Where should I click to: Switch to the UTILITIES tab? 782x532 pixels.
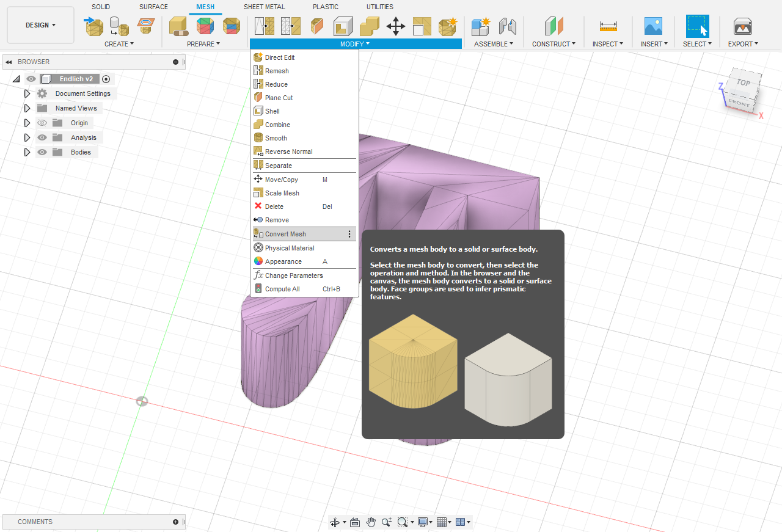tap(380, 7)
